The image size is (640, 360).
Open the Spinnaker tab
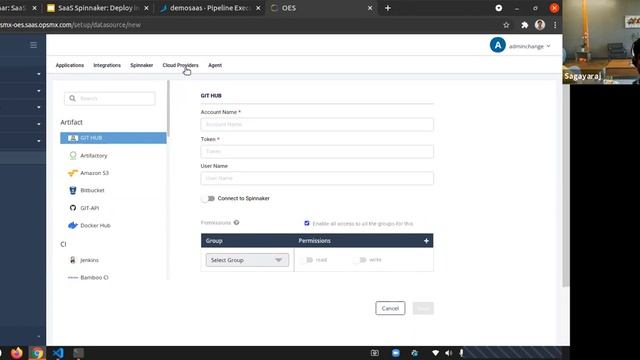[x=142, y=65]
